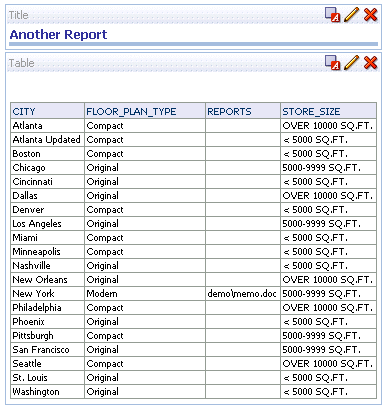Delete the Title view with red X
Image resolution: width=391 pixels, height=415 pixels.
coord(370,15)
